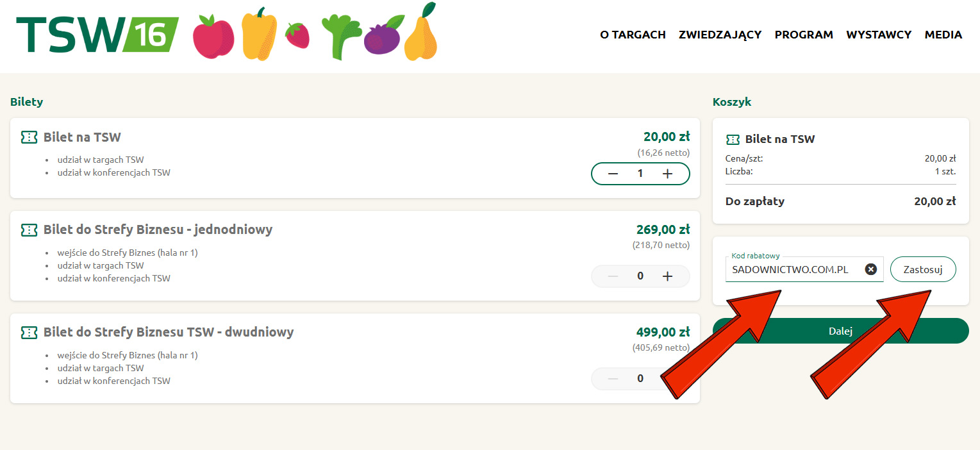Continue checkout with the Dalej button

(840, 331)
